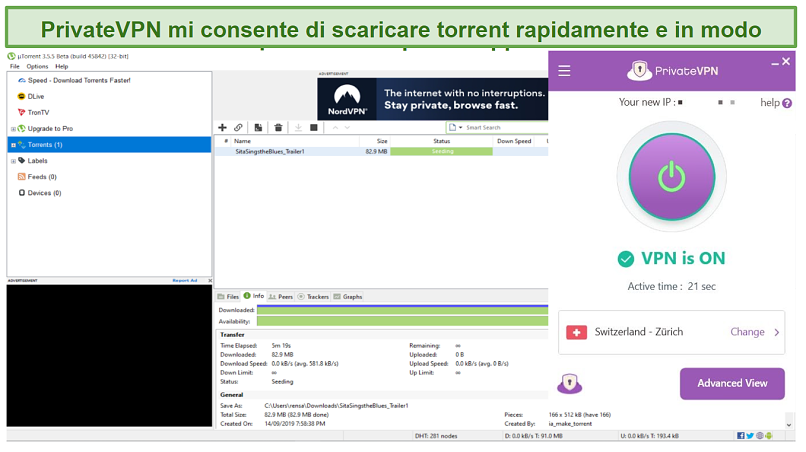806x452 pixels.
Task: Add a torrent with the plus icon
Action: click(x=223, y=128)
